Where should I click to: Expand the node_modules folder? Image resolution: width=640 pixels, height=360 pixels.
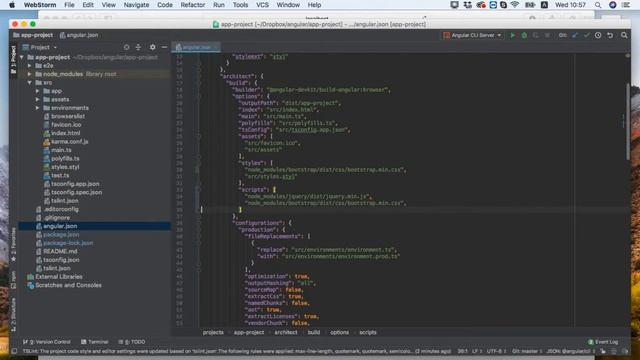point(30,74)
